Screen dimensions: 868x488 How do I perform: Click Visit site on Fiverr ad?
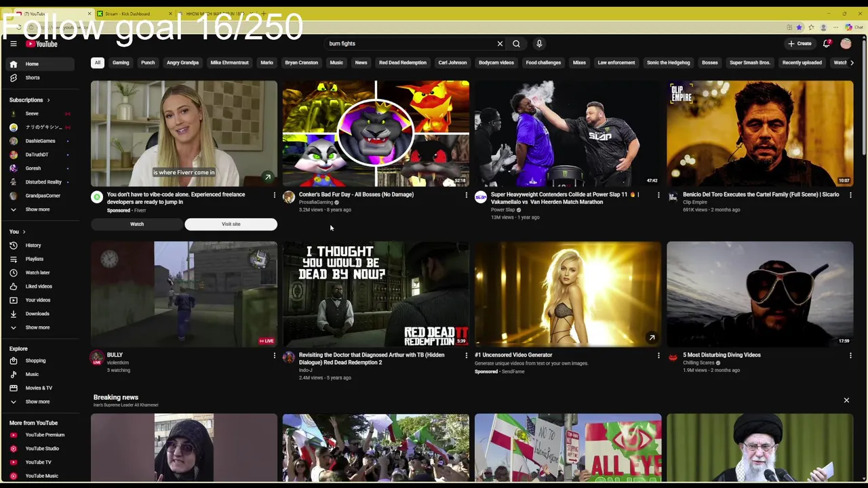pos(231,224)
